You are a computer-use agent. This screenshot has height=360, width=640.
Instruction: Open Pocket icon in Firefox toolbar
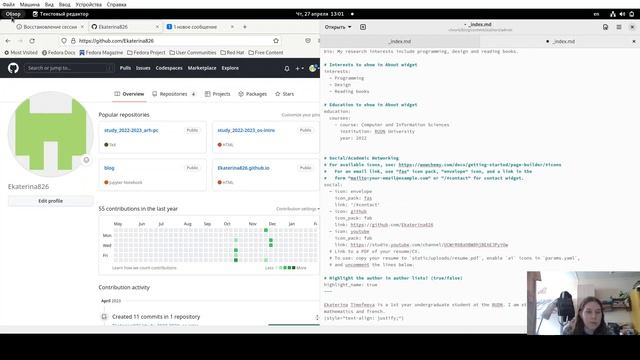pos(308,41)
